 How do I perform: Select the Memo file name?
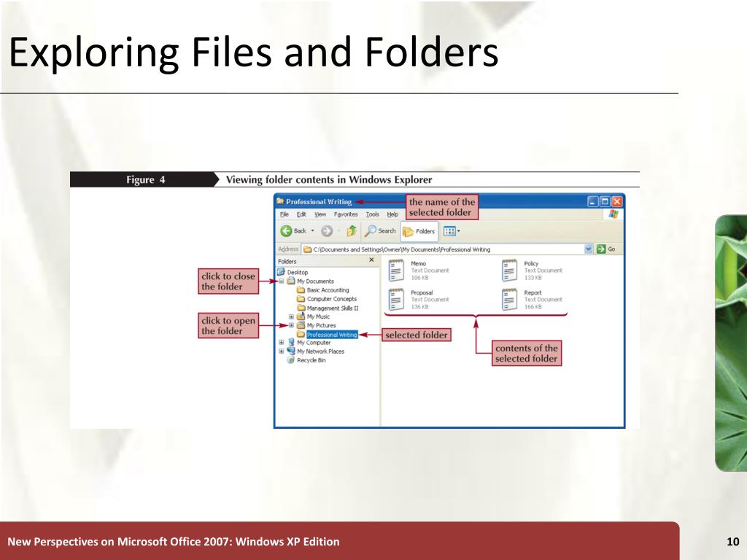click(x=418, y=263)
